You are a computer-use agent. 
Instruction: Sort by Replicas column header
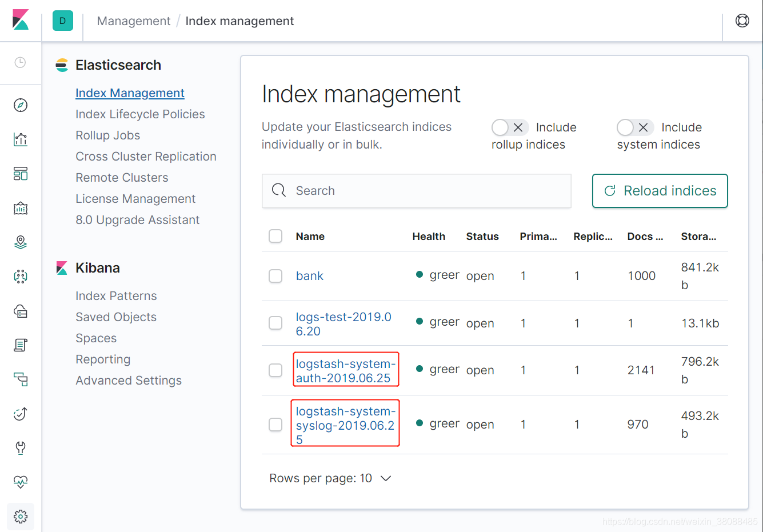coord(593,237)
